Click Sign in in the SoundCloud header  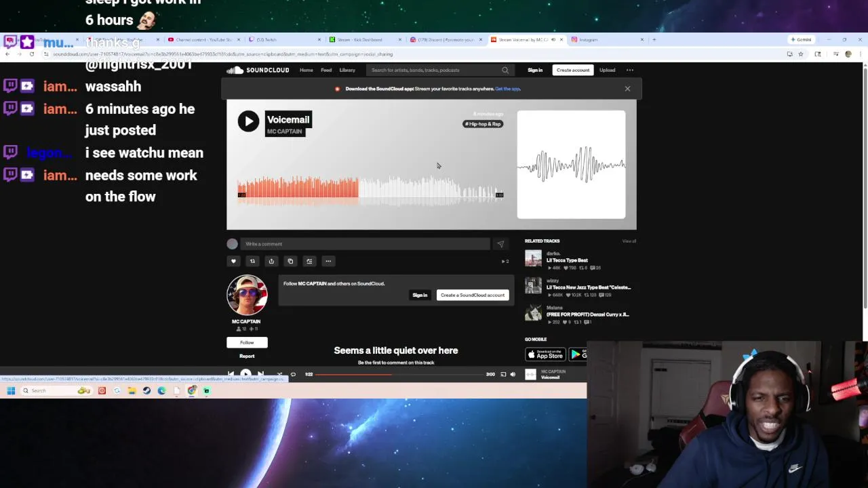(535, 70)
